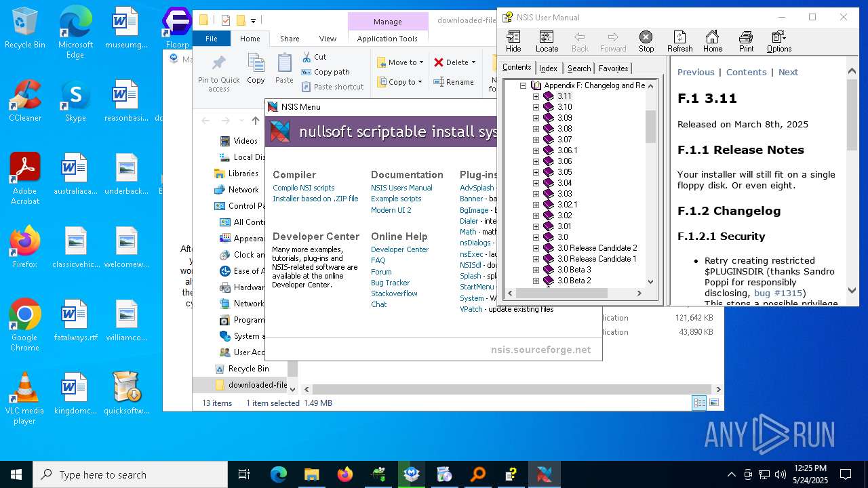Open Developer Center online link

399,249
